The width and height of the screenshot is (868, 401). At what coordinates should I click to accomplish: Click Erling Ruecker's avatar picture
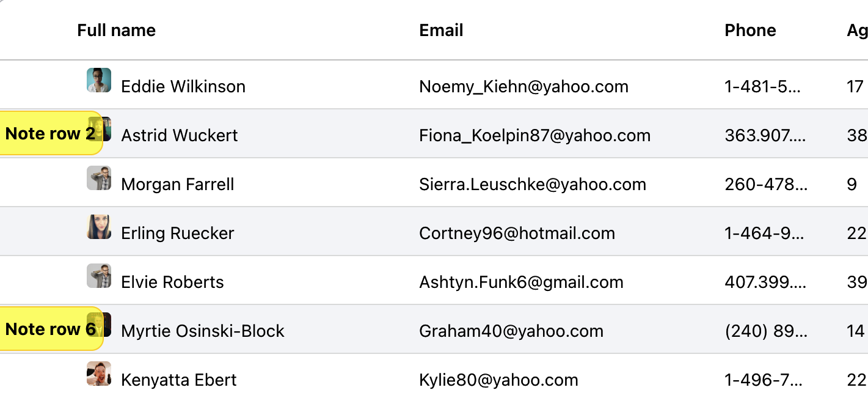tap(99, 227)
